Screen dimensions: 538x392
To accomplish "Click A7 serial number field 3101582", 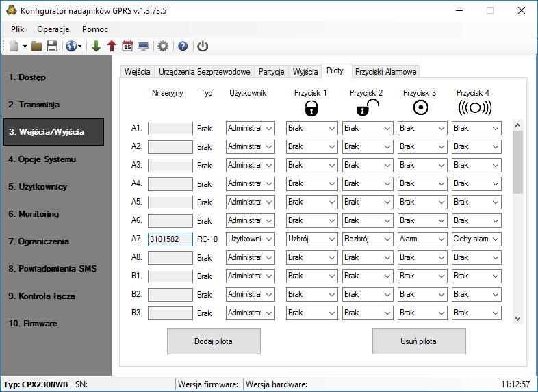I will (170, 239).
